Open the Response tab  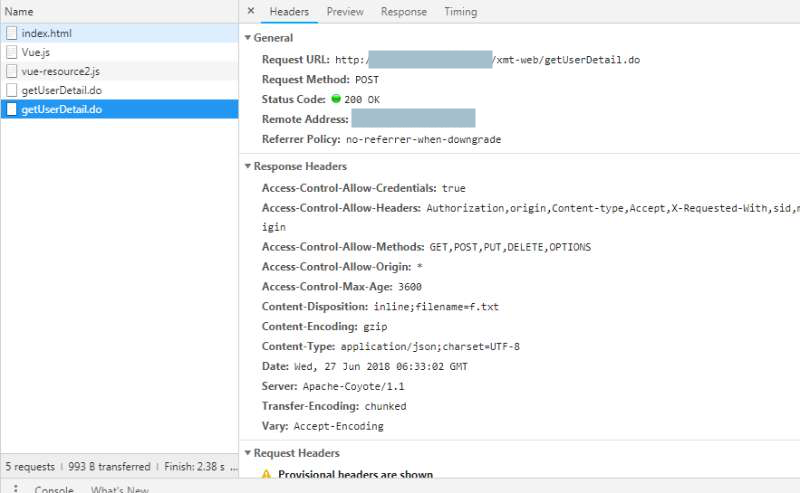403,12
